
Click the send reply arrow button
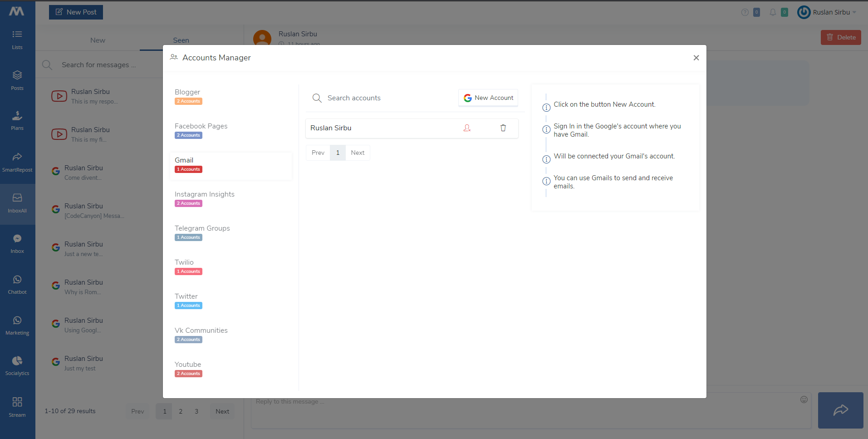coord(840,410)
